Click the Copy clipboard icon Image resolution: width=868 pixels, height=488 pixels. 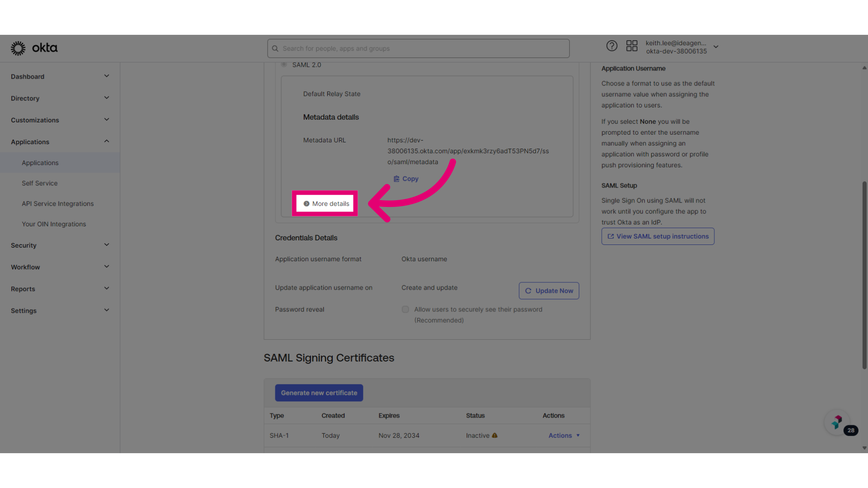[x=396, y=179]
